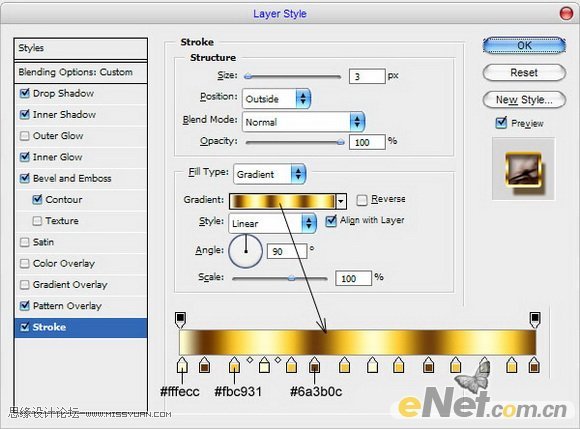Click the Reset button
Viewport: 580px width, 429px height.
524,72
